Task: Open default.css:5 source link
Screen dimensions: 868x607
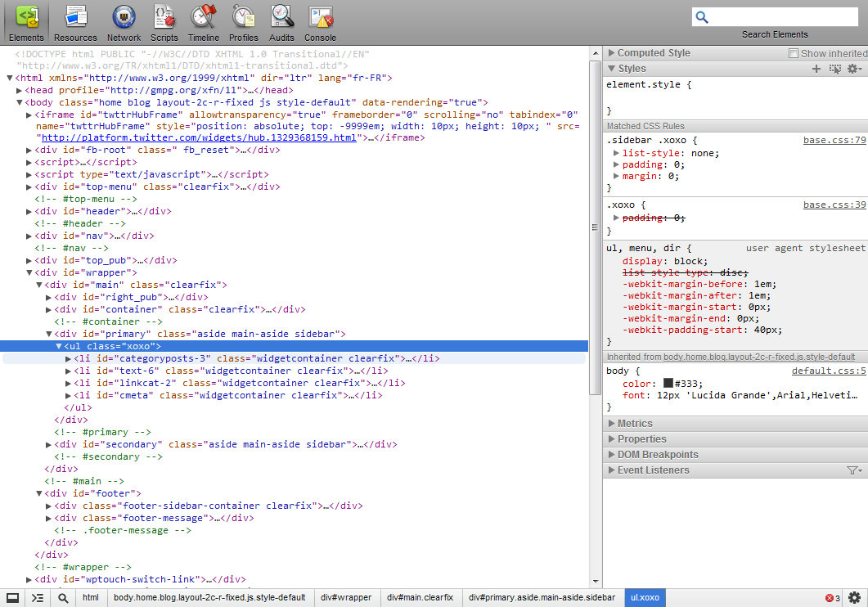Action: 829,371
